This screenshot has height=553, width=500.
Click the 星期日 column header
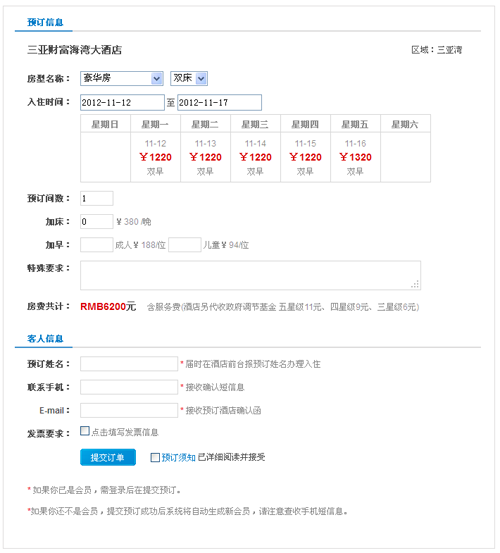105,124
